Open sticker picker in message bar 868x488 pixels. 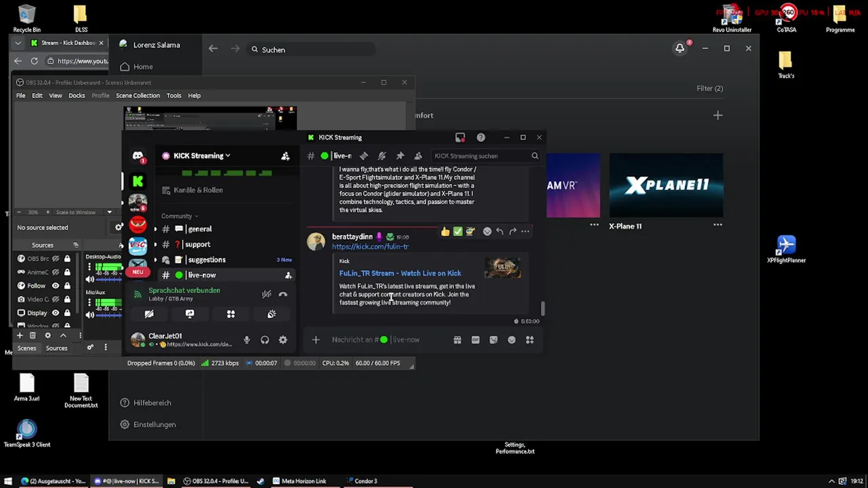coord(494,340)
